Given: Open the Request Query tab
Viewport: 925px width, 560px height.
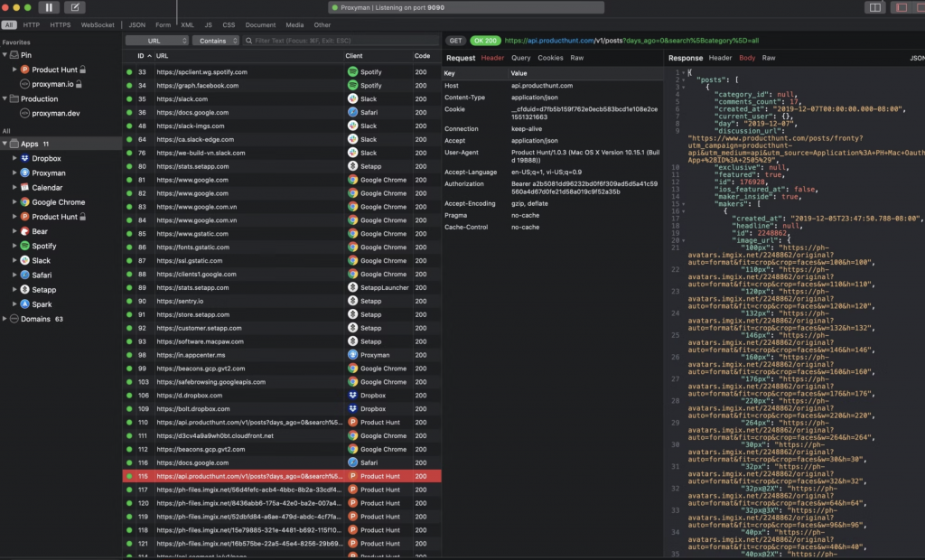Looking at the screenshot, I should 521,58.
